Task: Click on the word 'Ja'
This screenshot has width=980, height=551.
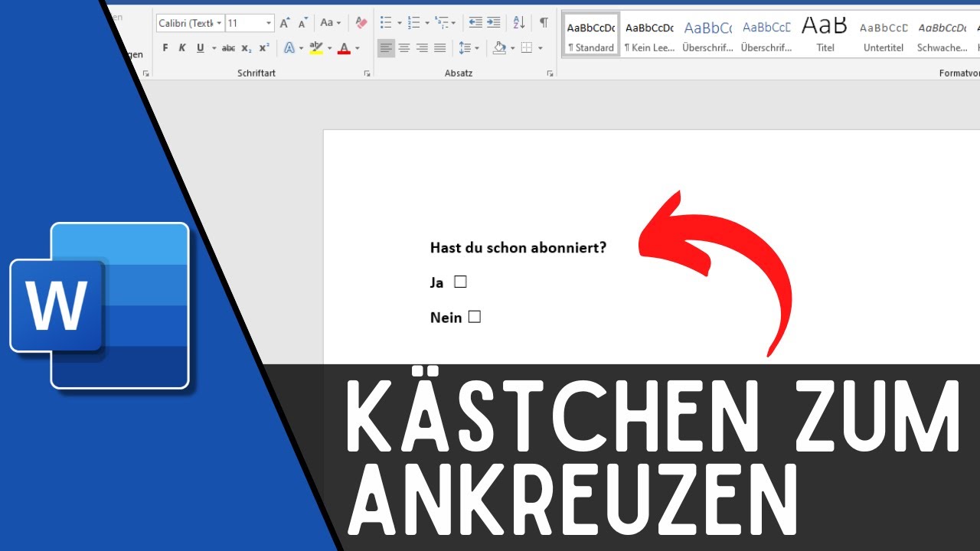Action: tap(437, 282)
